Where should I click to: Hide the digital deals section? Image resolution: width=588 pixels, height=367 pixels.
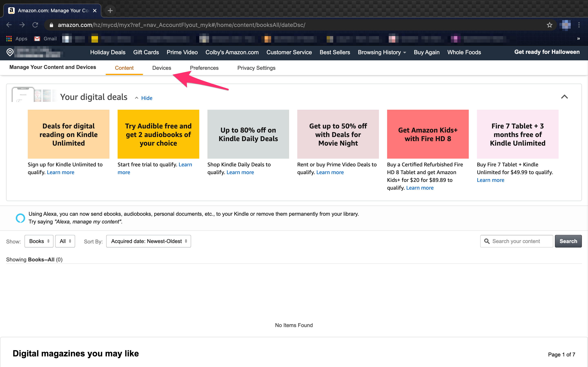point(147,98)
